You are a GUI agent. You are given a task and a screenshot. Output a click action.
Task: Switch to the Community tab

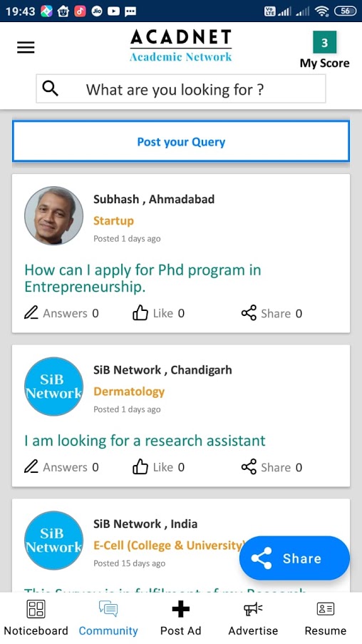[x=108, y=618]
